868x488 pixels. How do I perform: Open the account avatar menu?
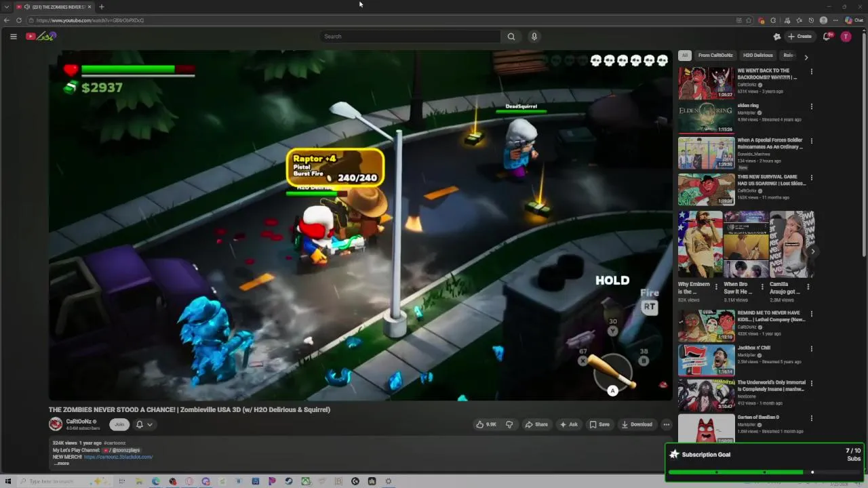click(846, 37)
